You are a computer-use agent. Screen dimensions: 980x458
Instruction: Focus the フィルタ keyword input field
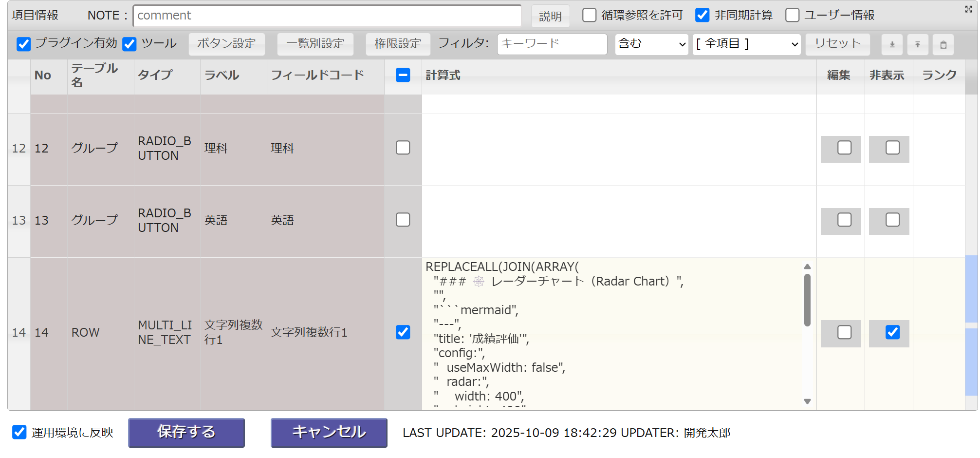coord(552,44)
